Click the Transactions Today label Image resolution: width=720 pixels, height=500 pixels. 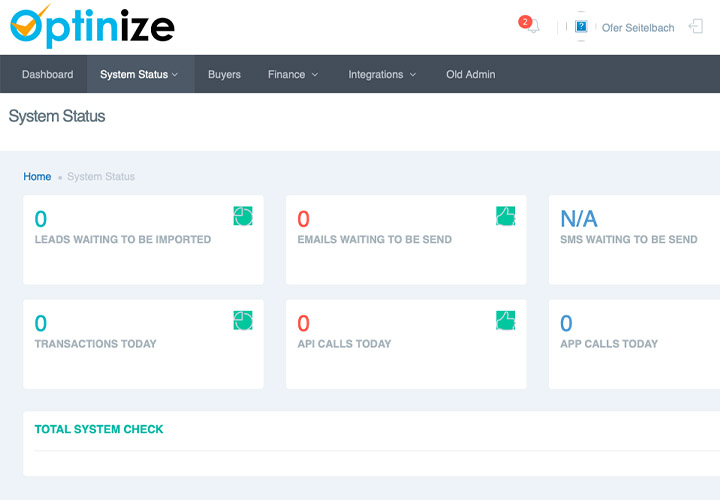tap(96, 344)
